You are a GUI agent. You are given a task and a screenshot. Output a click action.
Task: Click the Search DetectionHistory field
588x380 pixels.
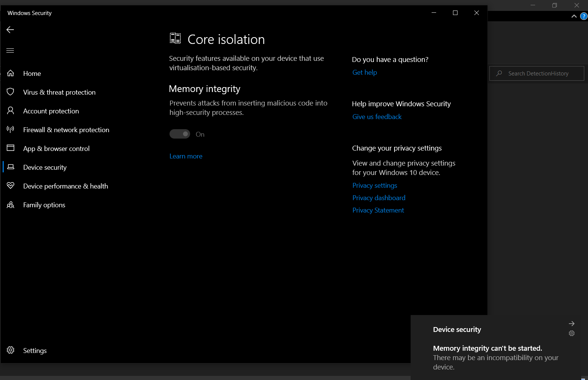537,73
